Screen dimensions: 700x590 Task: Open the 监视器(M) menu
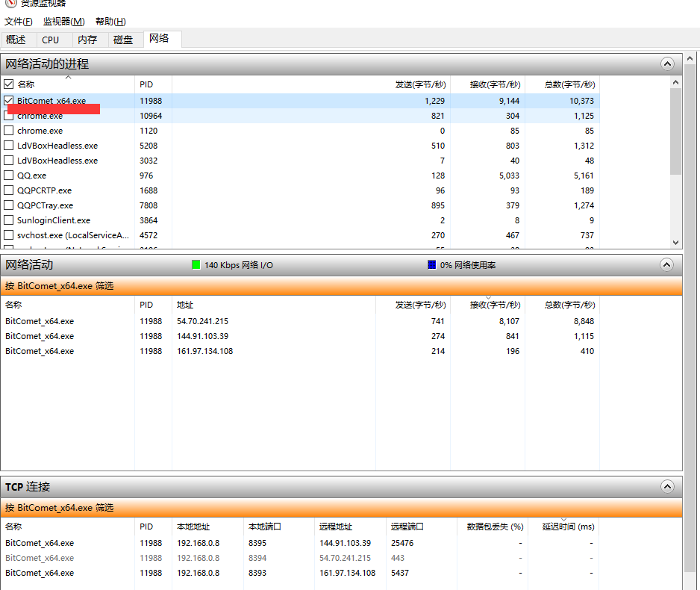pos(63,21)
